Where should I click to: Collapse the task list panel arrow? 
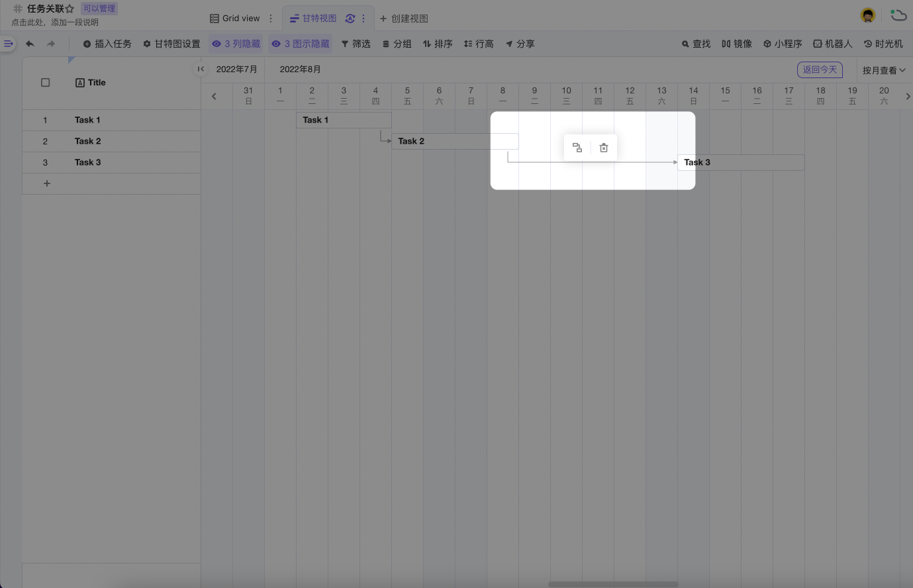pyautogui.click(x=200, y=69)
